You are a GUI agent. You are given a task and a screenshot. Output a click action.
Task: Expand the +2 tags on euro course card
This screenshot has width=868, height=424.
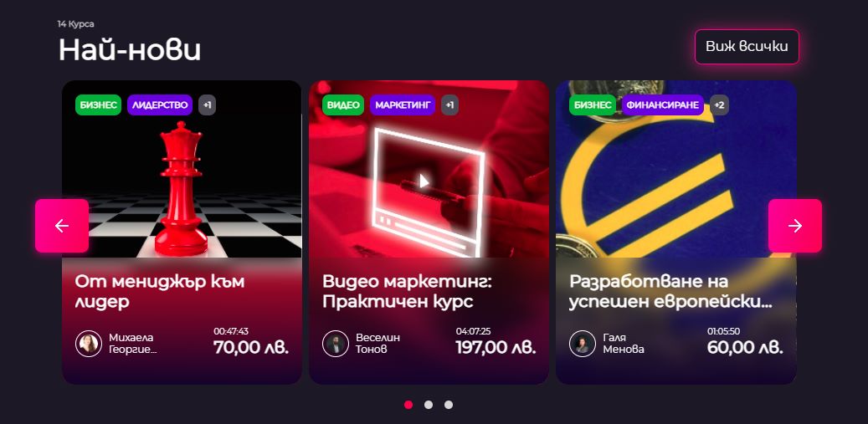click(719, 105)
